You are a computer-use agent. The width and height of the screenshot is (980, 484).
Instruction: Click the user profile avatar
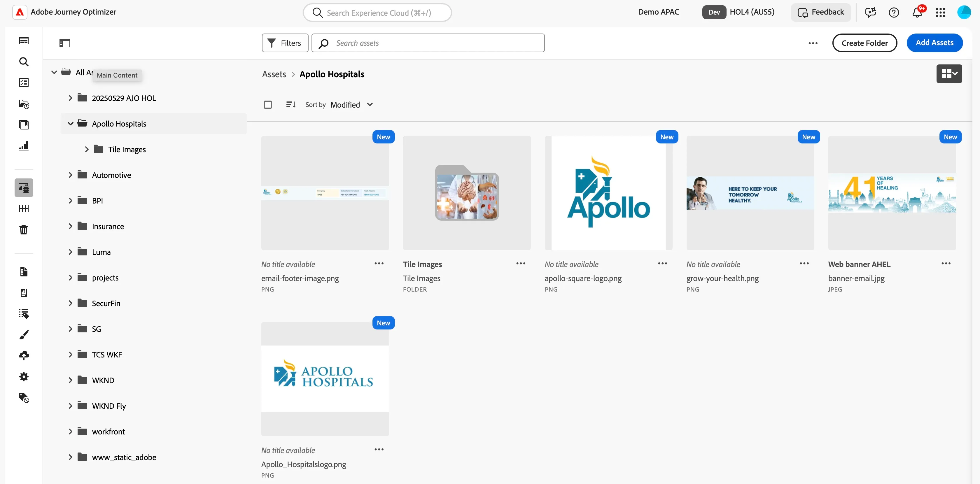click(964, 12)
